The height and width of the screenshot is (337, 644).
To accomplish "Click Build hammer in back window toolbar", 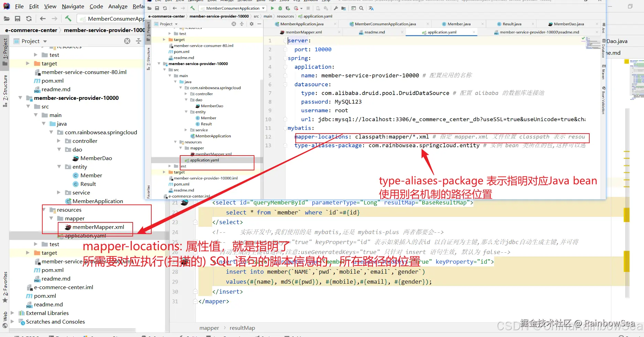I will 68,19.
